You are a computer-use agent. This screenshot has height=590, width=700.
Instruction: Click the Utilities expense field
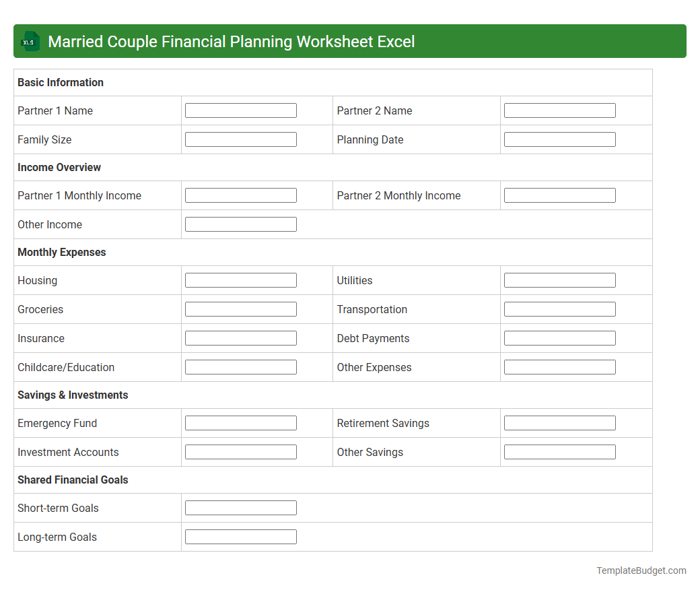coord(559,280)
